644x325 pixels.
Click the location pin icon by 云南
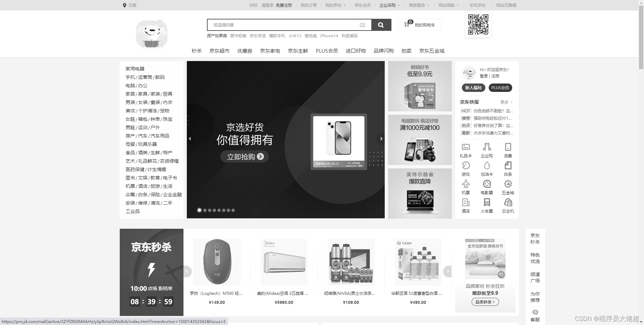pos(124,5)
